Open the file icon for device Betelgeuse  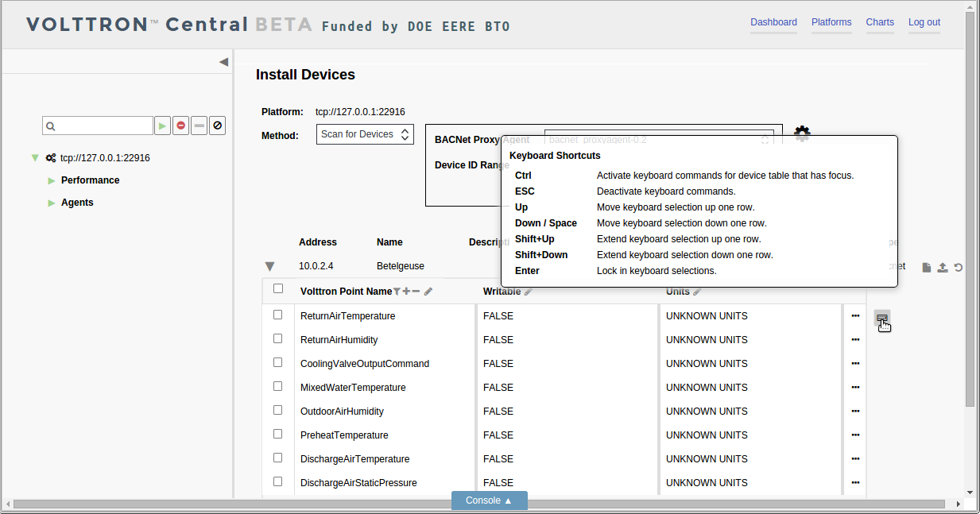click(x=927, y=268)
